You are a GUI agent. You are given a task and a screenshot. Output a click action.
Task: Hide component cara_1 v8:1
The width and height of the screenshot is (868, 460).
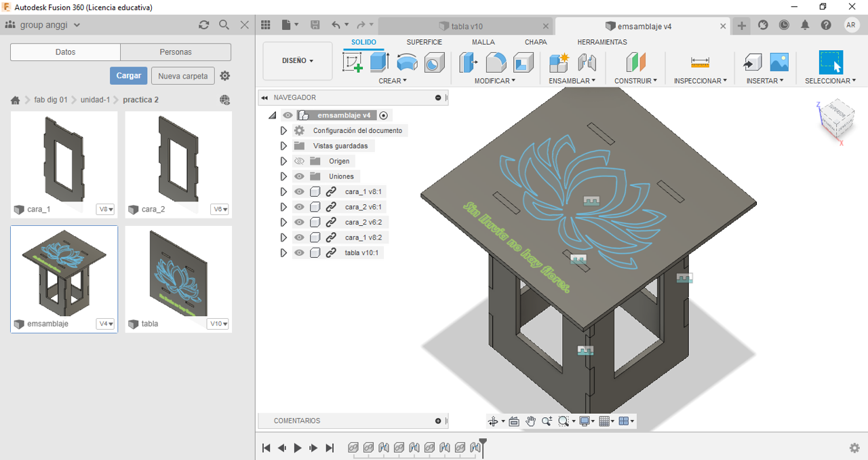299,192
